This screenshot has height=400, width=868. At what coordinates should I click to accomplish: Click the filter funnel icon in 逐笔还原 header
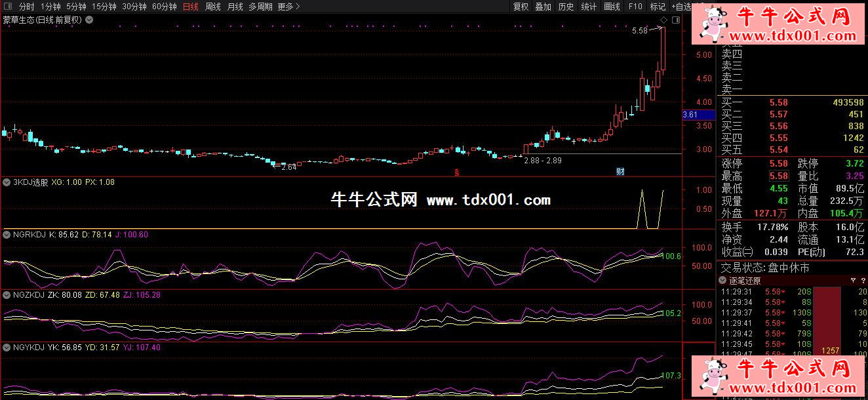(x=853, y=281)
